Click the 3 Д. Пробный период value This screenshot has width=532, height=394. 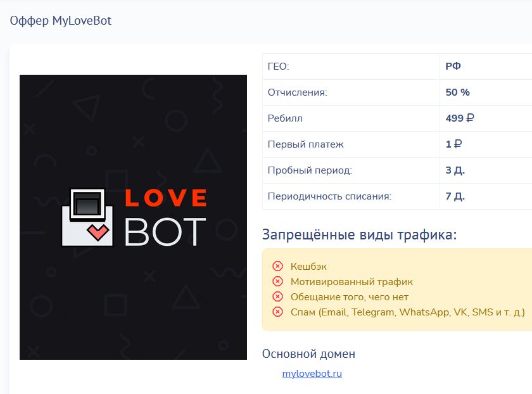455,170
